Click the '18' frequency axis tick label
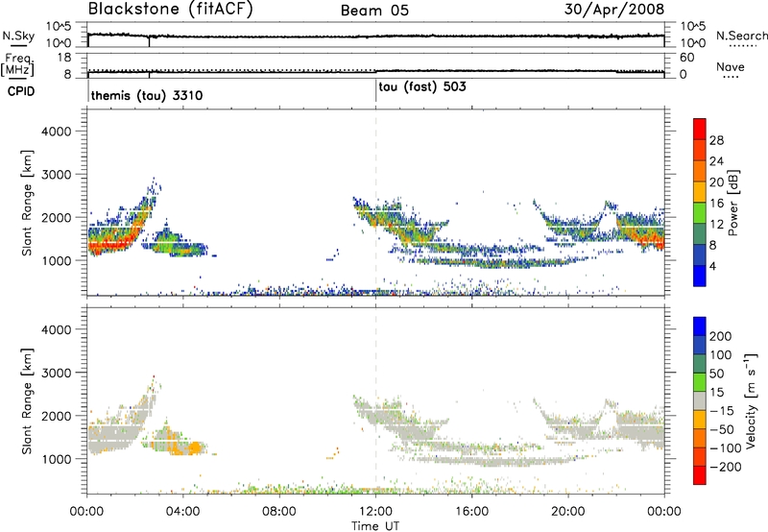Image resolution: width=768 pixels, height=532 pixels. pyautogui.click(x=65, y=58)
